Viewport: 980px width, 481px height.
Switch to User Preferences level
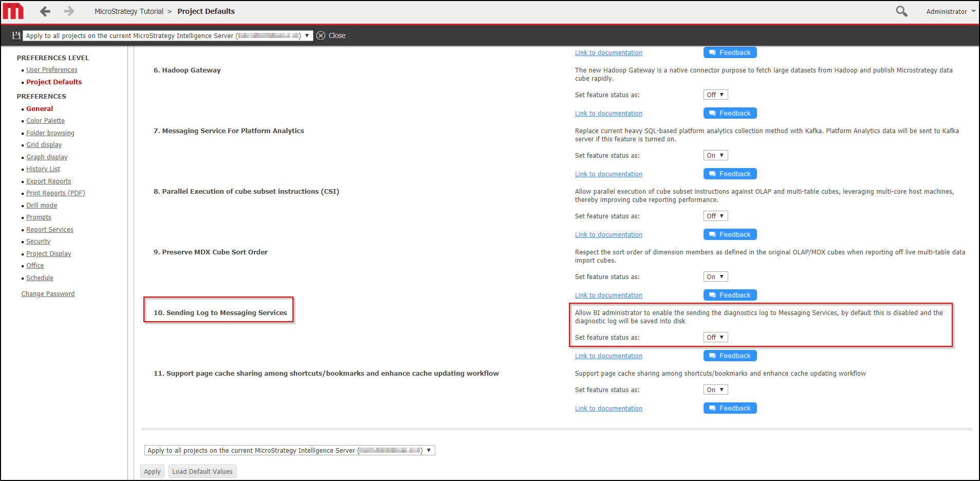tap(52, 70)
